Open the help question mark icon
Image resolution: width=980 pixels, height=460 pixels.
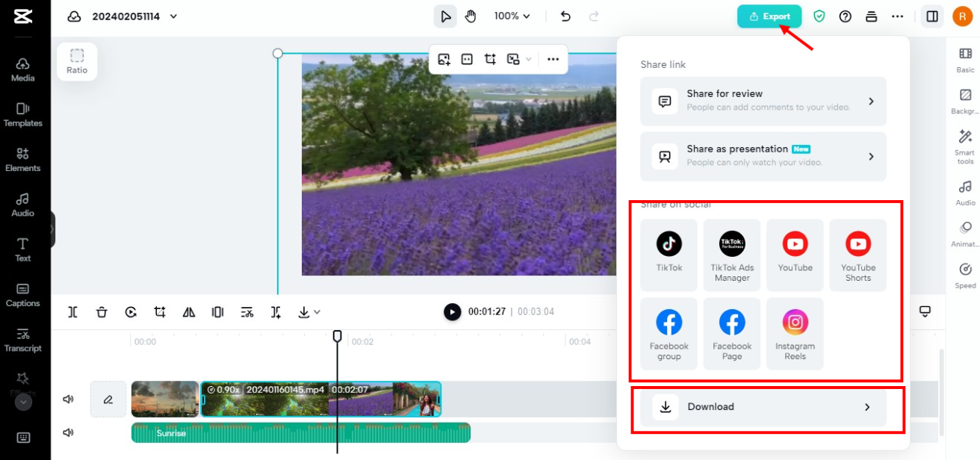click(x=846, y=16)
